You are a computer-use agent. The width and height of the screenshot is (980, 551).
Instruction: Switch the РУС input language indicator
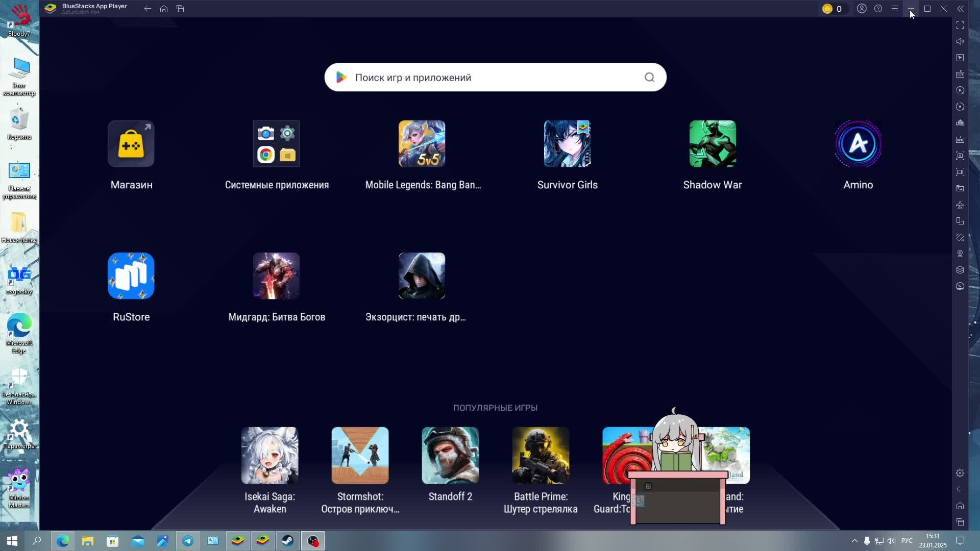[907, 541]
